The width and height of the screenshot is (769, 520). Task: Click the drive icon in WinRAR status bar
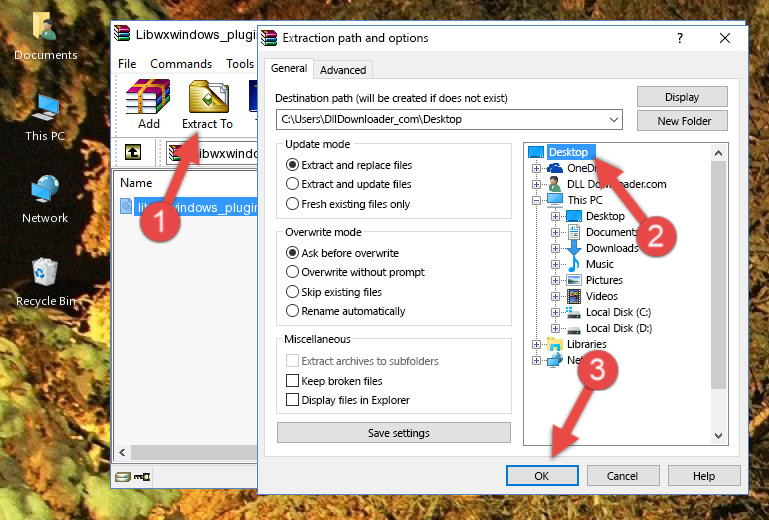123,476
